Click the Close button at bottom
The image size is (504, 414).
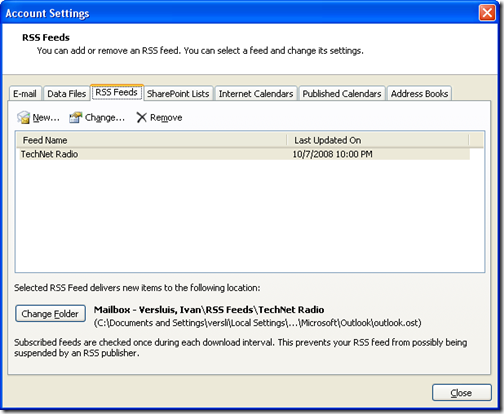(462, 393)
